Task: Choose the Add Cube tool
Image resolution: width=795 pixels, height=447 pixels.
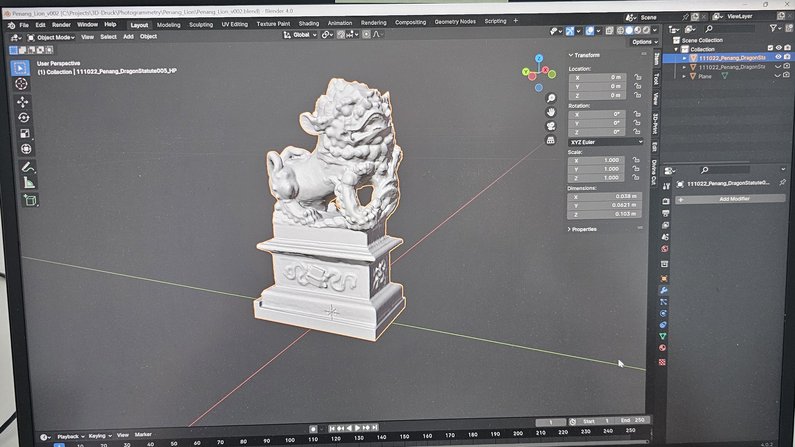Action: (x=30, y=200)
